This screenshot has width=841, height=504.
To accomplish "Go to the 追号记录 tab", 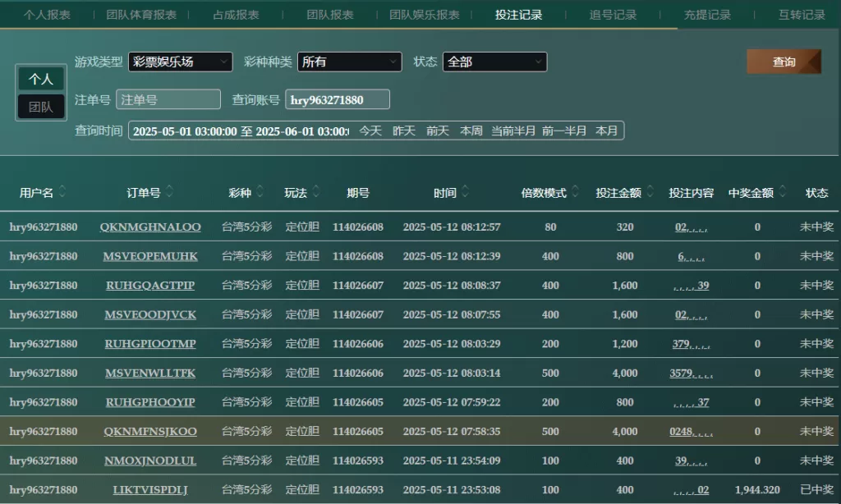I will tap(613, 15).
